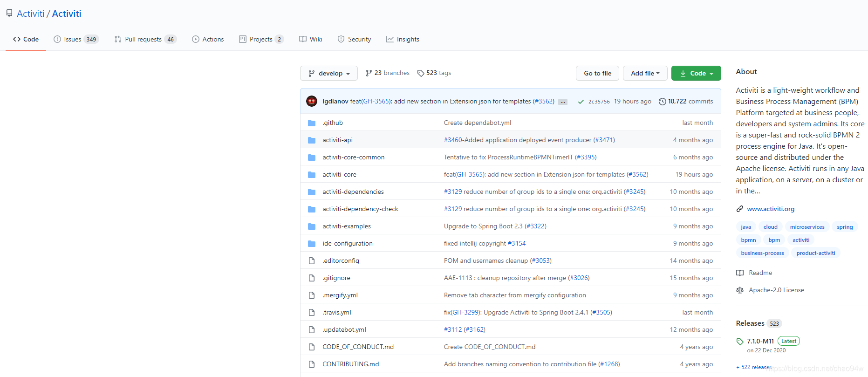This screenshot has width=868, height=377.
Task: Click the microservices topic tag
Action: pos(807,227)
